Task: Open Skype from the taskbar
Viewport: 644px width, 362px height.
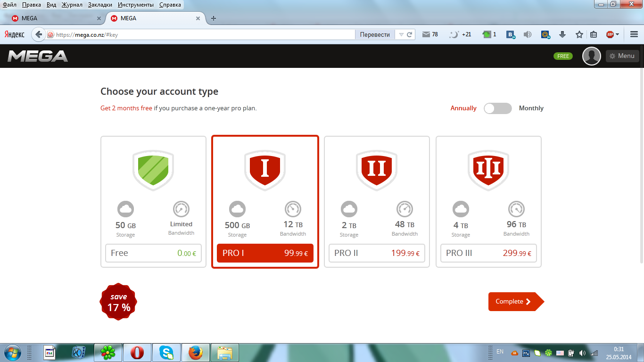Action: (x=166, y=353)
